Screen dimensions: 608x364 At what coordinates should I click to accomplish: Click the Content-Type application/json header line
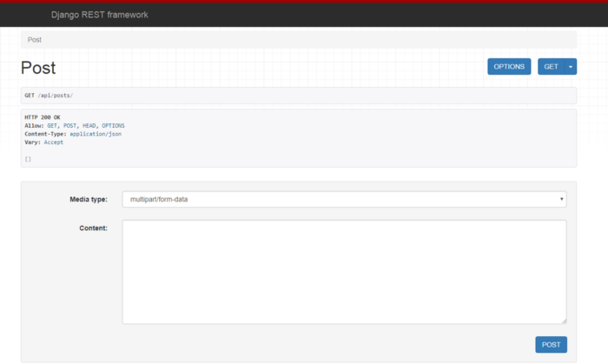[73, 134]
